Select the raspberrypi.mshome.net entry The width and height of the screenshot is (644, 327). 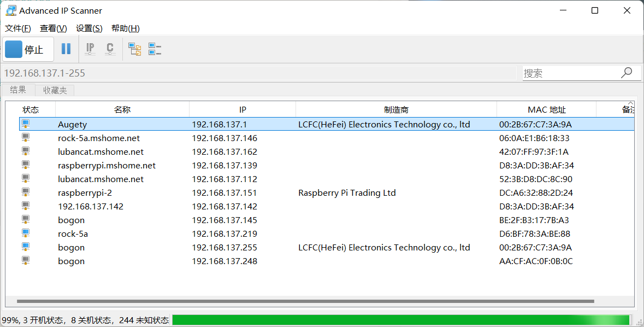pyautogui.click(x=107, y=165)
